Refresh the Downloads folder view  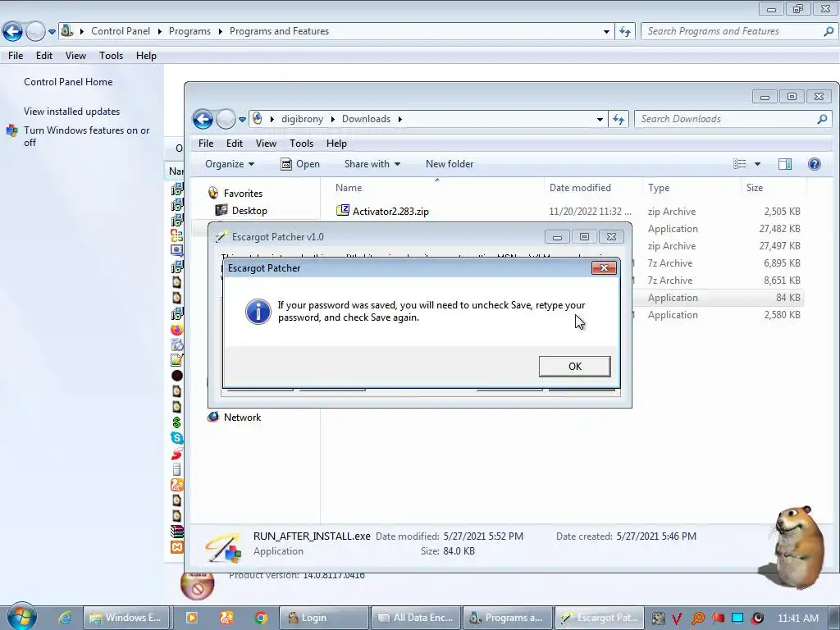619,120
